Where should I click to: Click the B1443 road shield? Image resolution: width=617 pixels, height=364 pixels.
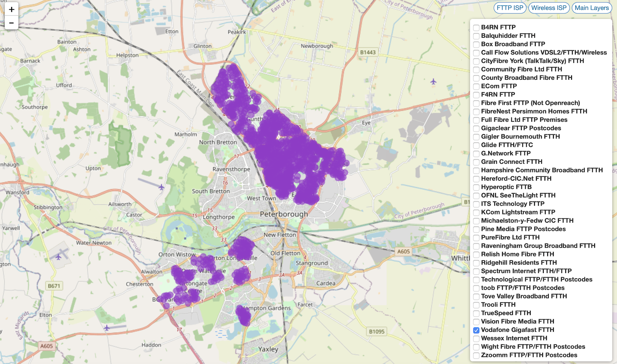[x=368, y=52]
